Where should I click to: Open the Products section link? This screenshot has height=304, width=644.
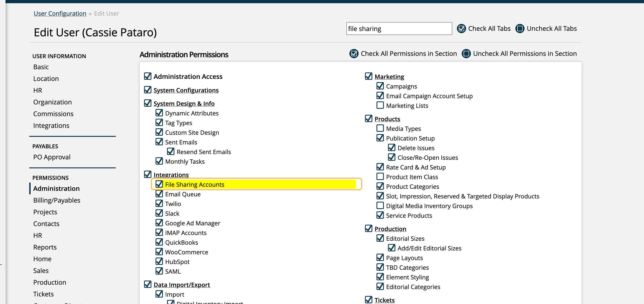pyautogui.click(x=387, y=119)
